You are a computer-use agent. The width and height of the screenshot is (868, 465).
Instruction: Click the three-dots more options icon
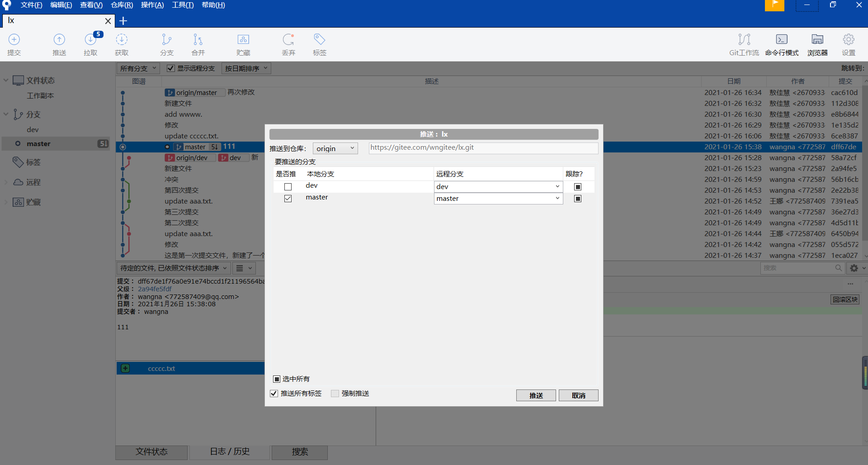pos(850,284)
